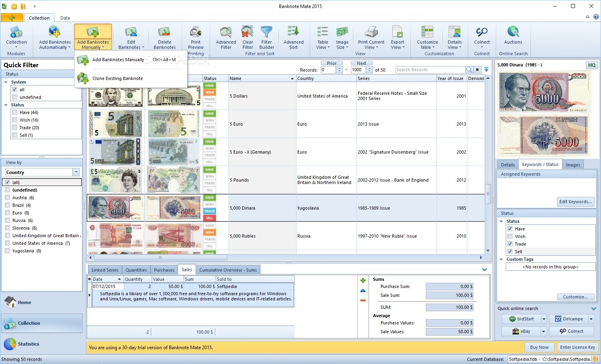Collapse the Status filter group in Quick Filter

6,105
